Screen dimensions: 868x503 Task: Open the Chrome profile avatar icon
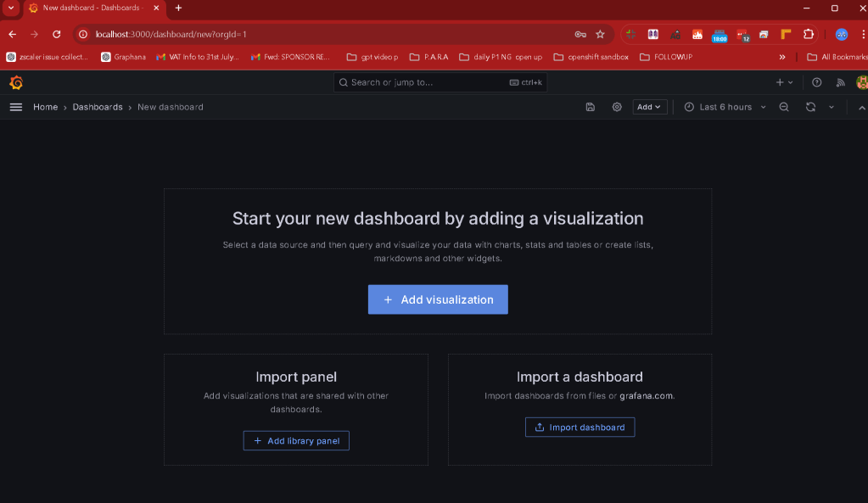click(x=842, y=34)
